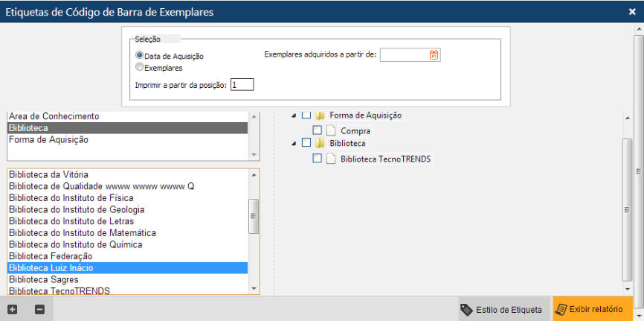Click the minus icon at bottom left
The image size is (644, 321).
pyautogui.click(x=39, y=309)
